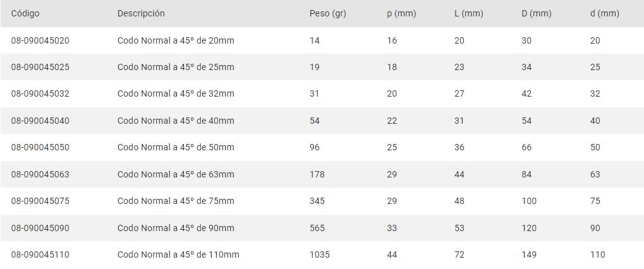
Task: Click weight value 1035 in last row
Action: [x=320, y=254]
